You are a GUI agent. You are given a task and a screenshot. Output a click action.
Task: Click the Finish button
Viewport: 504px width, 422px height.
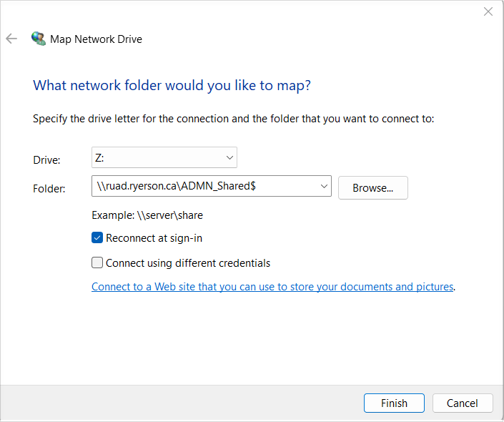click(394, 403)
